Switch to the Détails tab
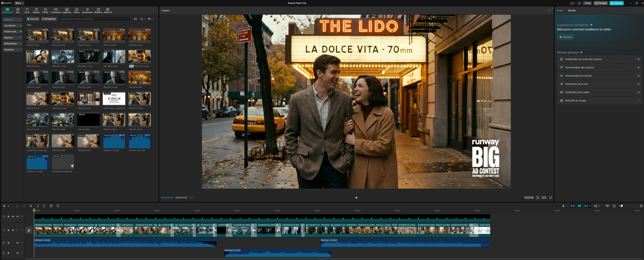 pyautogui.click(x=571, y=11)
